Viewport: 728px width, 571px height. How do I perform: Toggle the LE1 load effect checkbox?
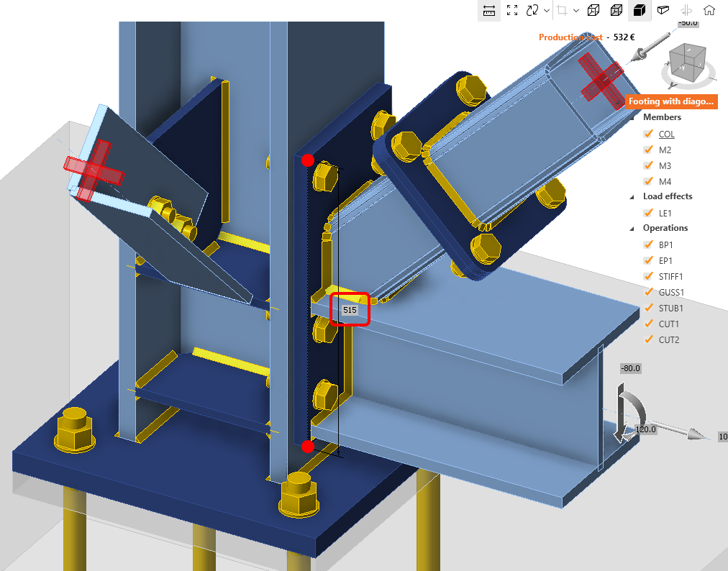pyautogui.click(x=648, y=213)
